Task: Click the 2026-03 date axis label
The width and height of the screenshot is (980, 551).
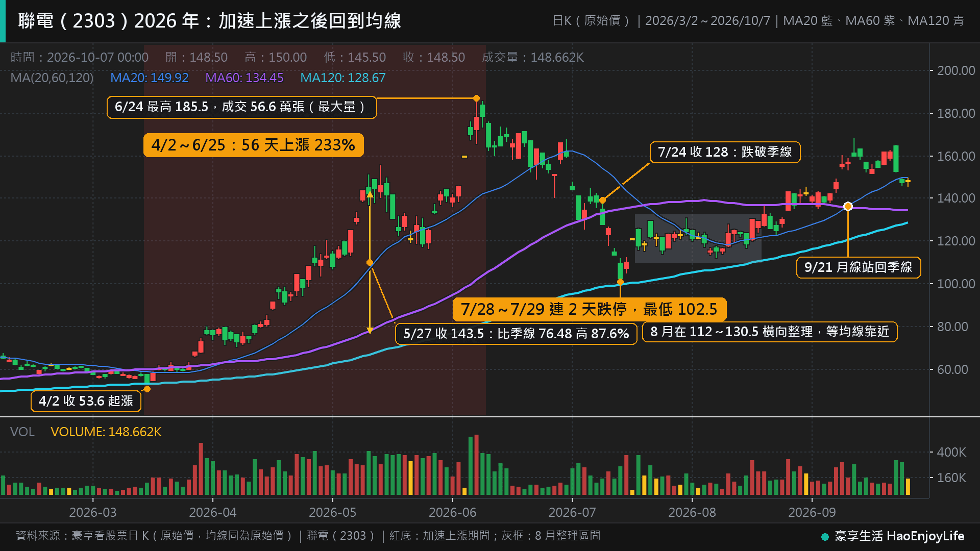Action: 93,512
